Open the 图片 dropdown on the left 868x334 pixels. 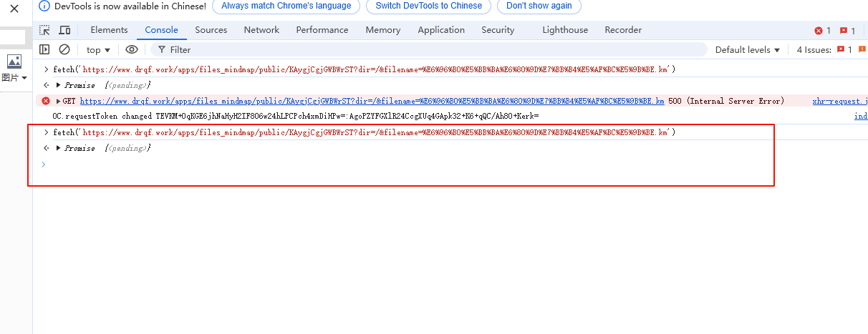tap(14, 77)
